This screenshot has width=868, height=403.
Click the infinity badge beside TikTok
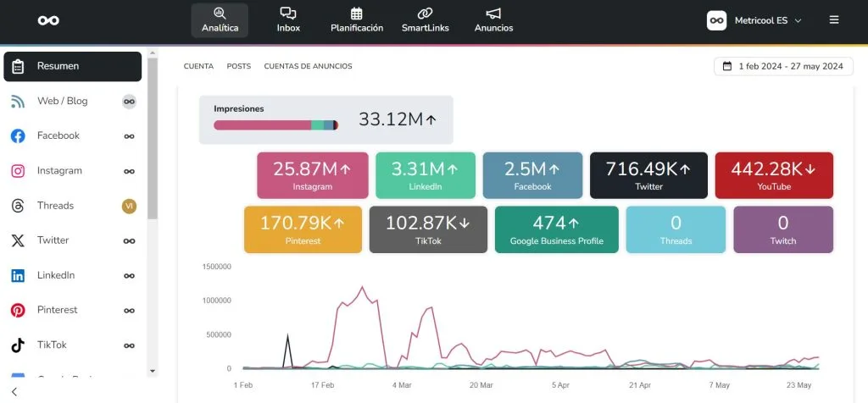[129, 345]
